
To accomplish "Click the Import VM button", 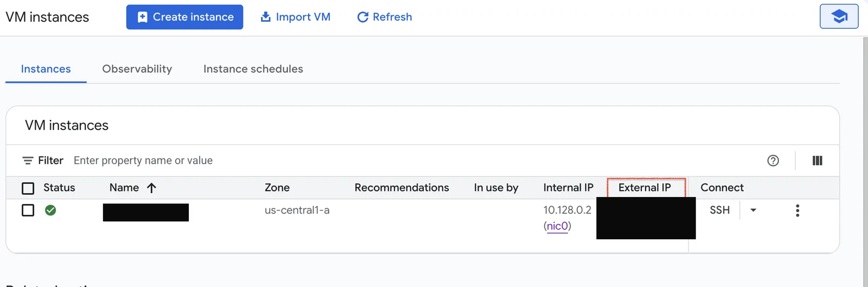I will click(x=295, y=17).
